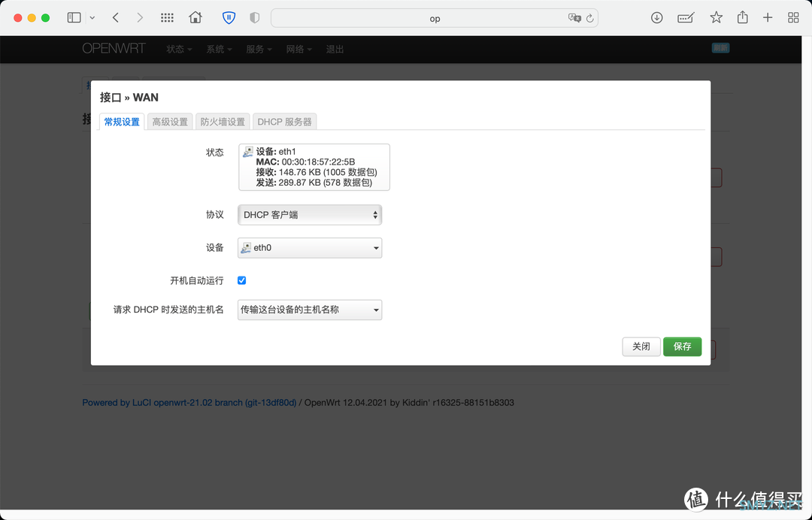Click the 接收 148.76 KB statistics text

[x=317, y=172]
